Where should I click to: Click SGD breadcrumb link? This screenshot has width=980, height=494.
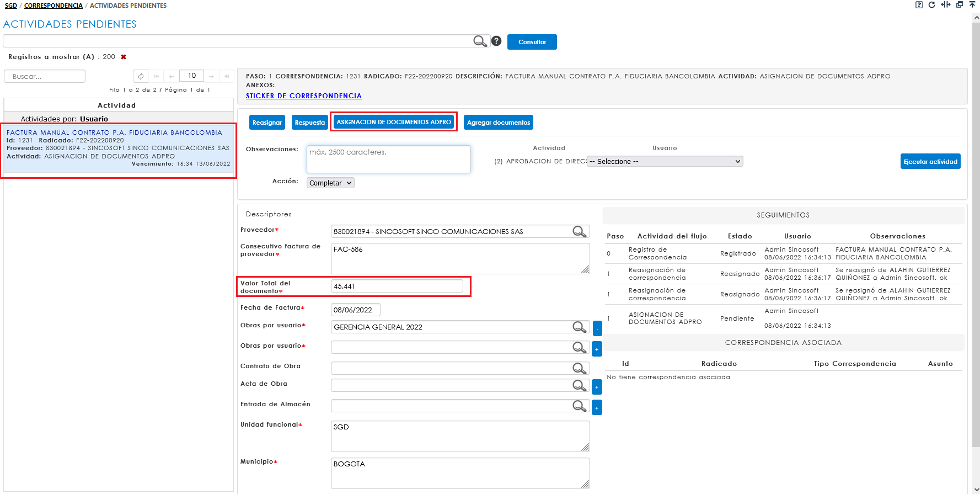11,6
